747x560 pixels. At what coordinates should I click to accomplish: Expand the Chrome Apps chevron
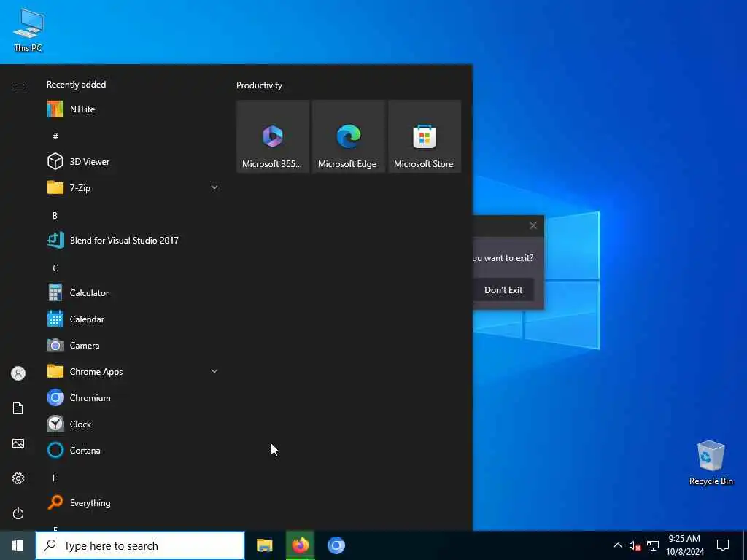pyautogui.click(x=214, y=371)
